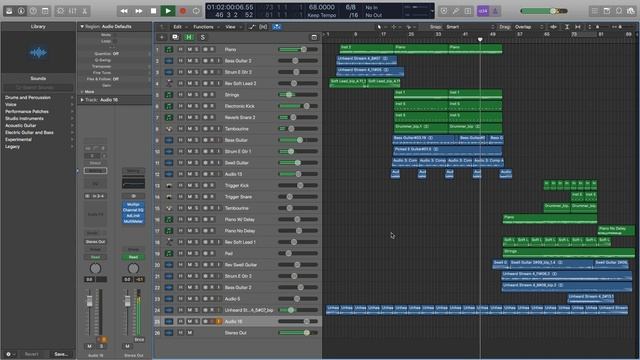Click the Add Track plus button

pos(162,37)
